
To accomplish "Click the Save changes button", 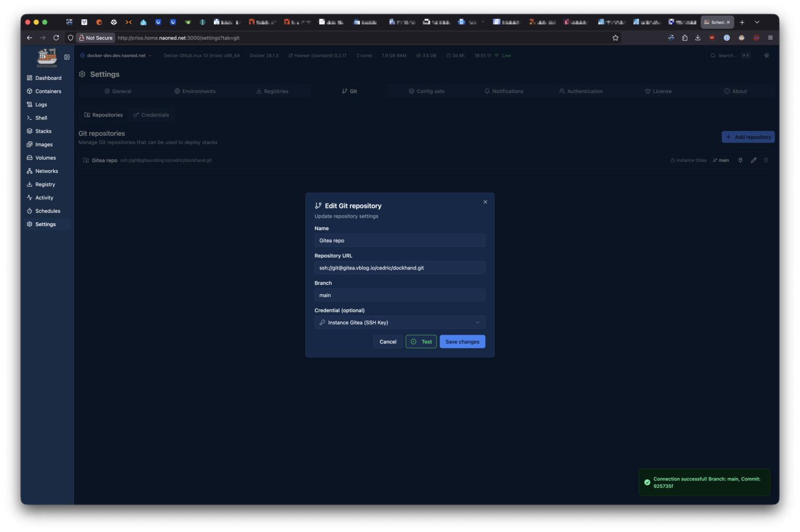I will click(462, 342).
